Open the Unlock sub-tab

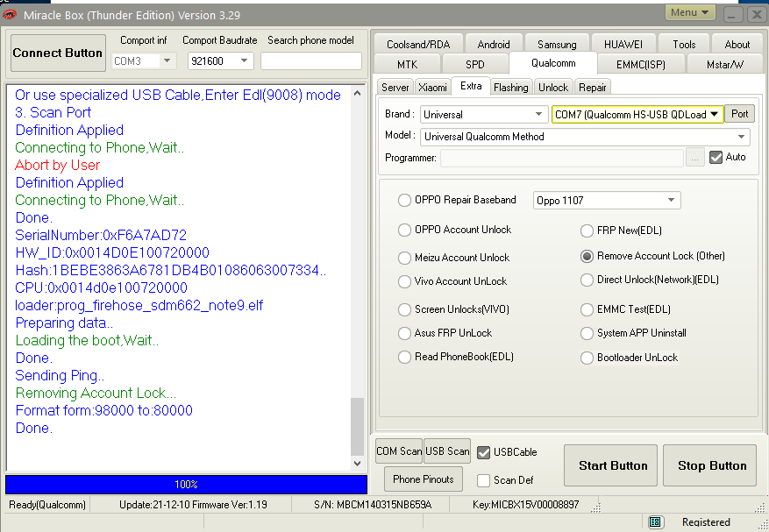point(553,88)
